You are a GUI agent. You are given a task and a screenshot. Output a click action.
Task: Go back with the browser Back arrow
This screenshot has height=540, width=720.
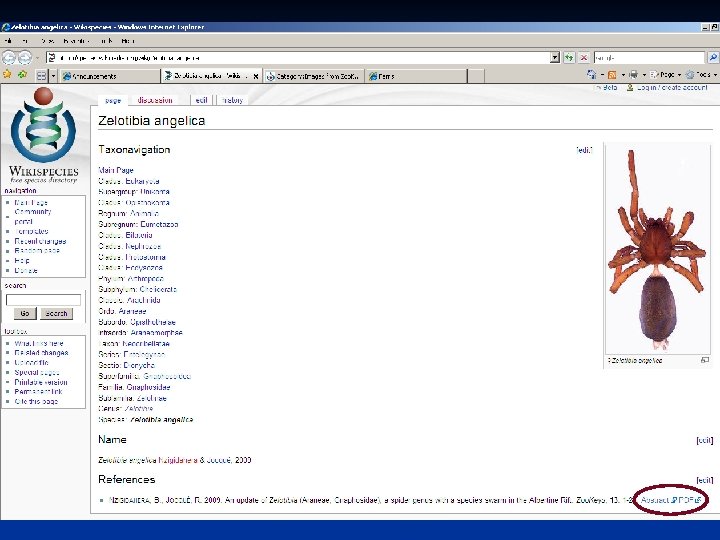pos(9,57)
